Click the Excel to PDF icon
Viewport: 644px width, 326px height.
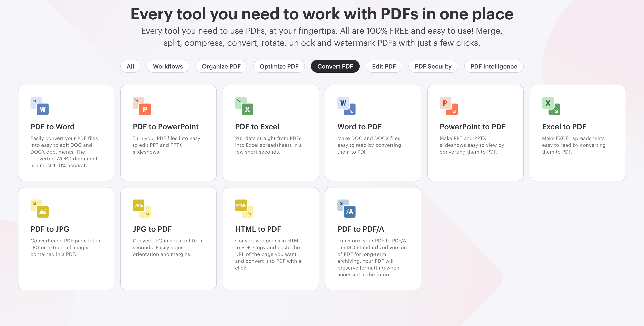click(x=551, y=106)
